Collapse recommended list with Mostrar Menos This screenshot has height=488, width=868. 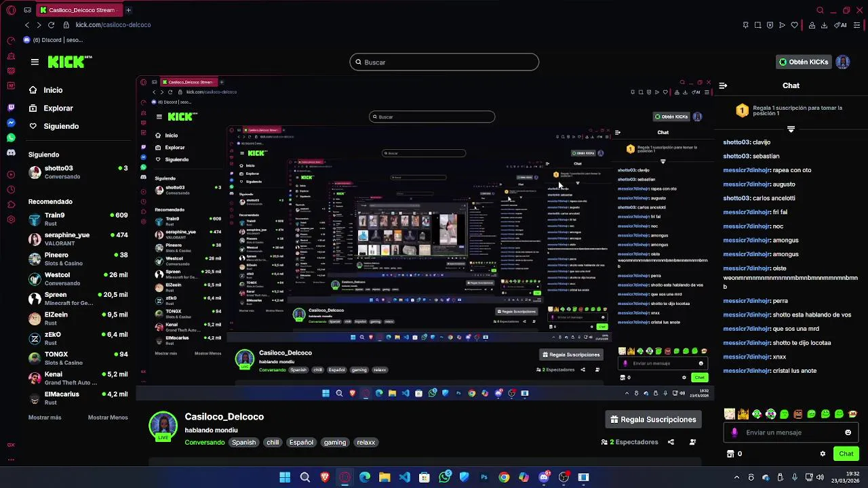coord(108,418)
